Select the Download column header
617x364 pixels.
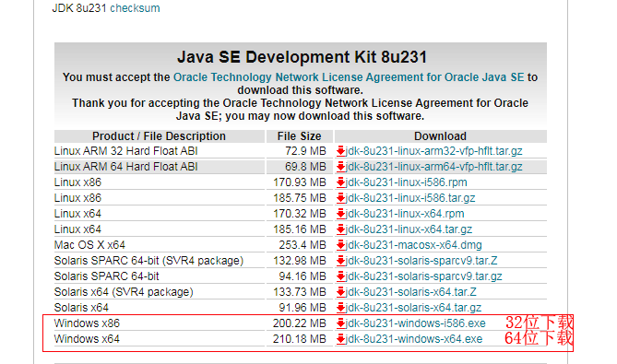pos(440,136)
